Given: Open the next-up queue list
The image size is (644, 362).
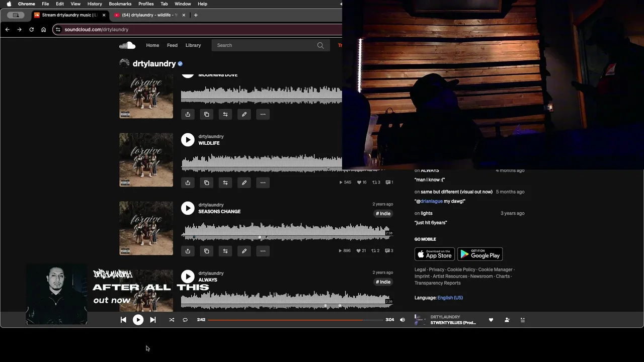Looking at the screenshot, I should [x=523, y=320].
